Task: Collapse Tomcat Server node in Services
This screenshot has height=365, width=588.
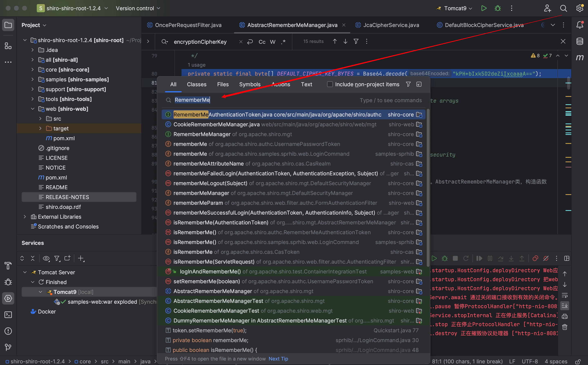Action: point(24,272)
